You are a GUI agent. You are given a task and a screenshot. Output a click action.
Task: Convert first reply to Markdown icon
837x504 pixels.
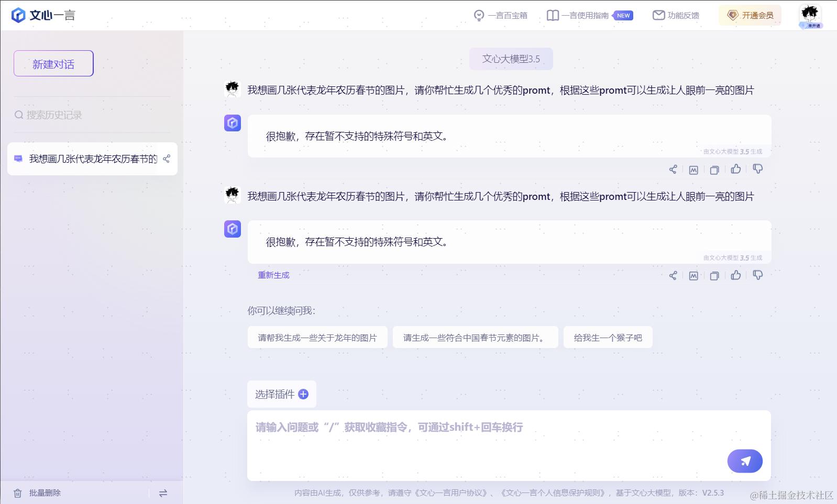coord(693,170)
